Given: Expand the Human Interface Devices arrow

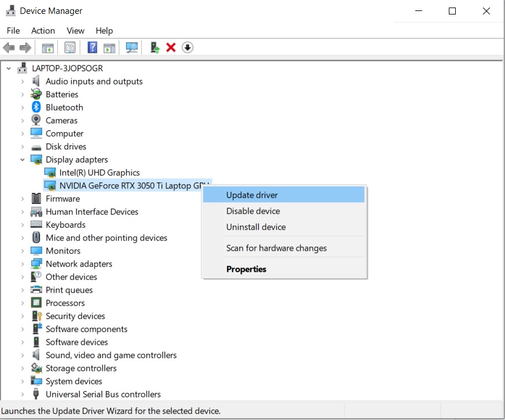Looking at the screenshot, I should click(22, 211).
